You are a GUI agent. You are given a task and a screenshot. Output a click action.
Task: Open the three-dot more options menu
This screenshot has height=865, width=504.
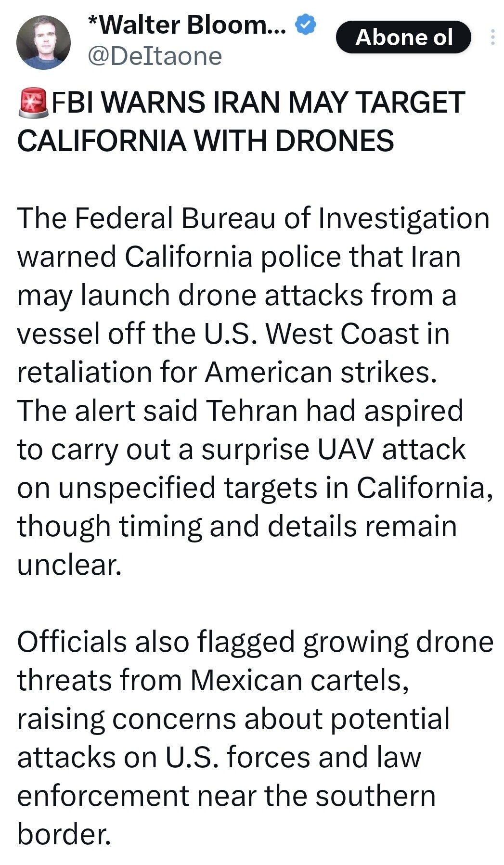pos(492,38)
